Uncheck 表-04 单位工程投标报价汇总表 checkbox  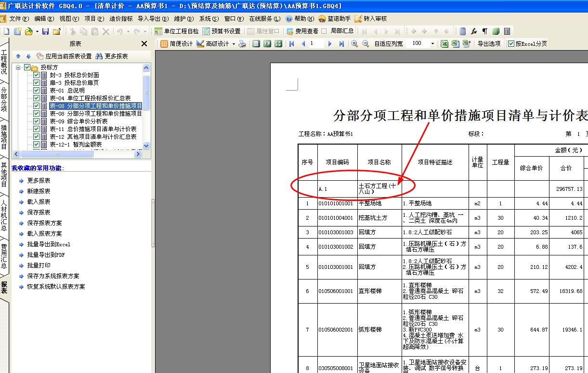point(36,98)
